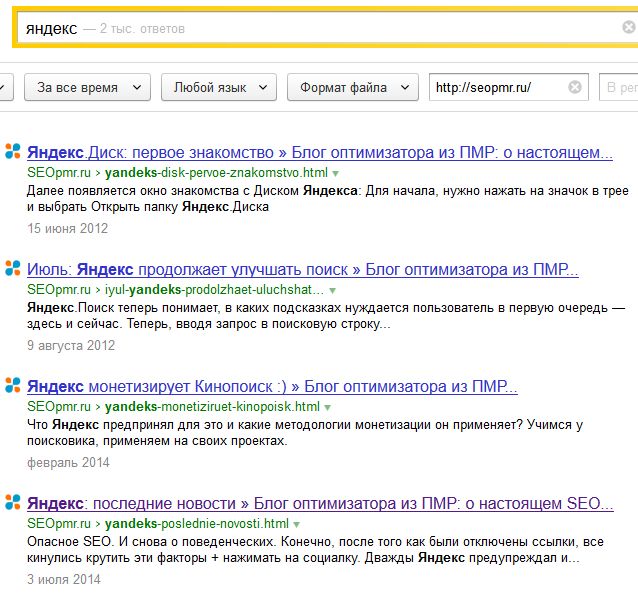Screen dimensions: 638x594
Task: Open partially visible dropdown left of За все время
Action: 5,87
